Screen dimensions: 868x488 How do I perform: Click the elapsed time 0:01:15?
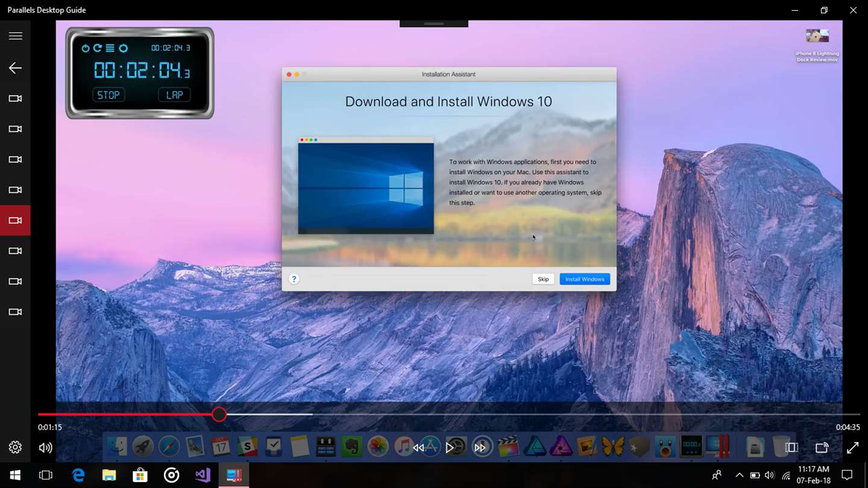[x=50, y=427]
